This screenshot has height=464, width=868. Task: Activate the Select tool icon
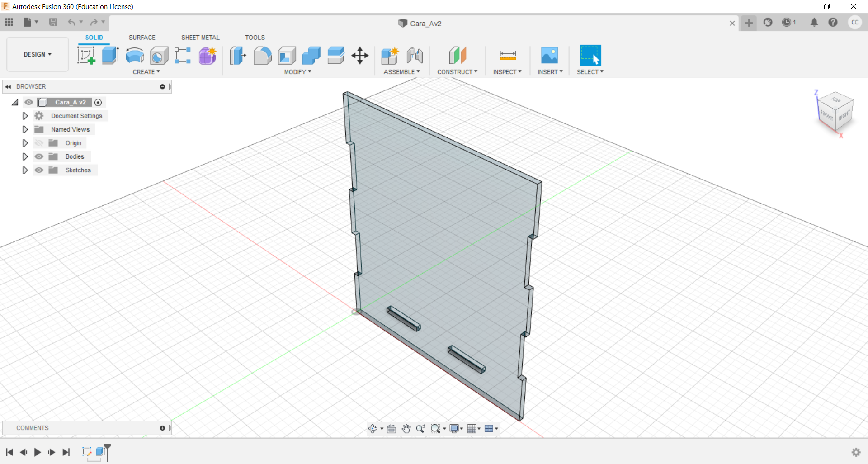590,56
